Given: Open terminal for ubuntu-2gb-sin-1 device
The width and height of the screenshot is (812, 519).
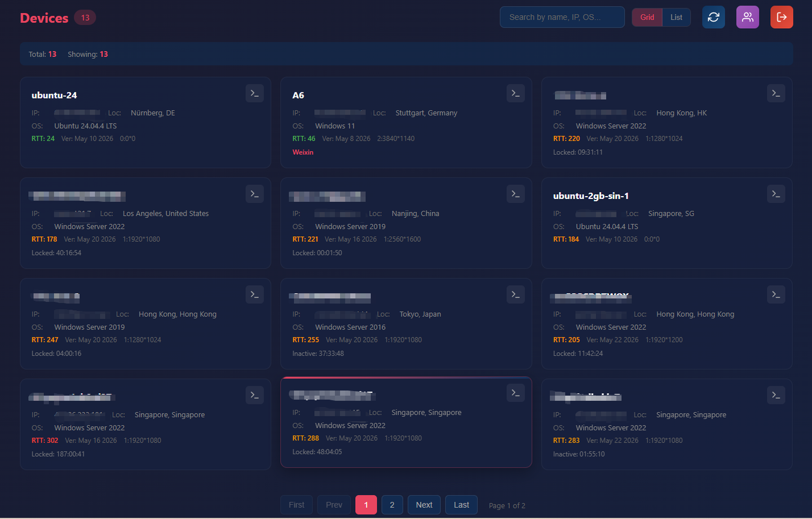Looking at the screenshot, I should [x=776, y=194].
